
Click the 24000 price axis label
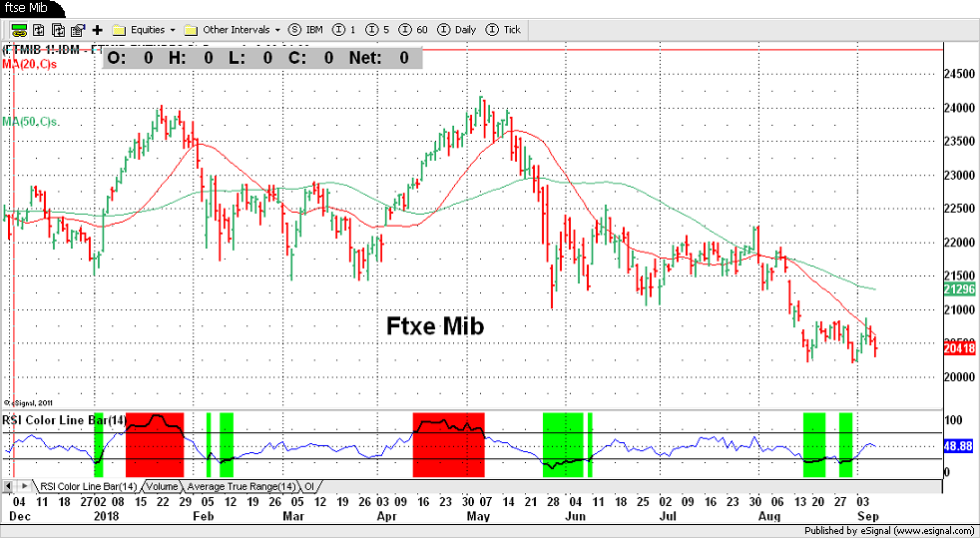coord(959,108)
